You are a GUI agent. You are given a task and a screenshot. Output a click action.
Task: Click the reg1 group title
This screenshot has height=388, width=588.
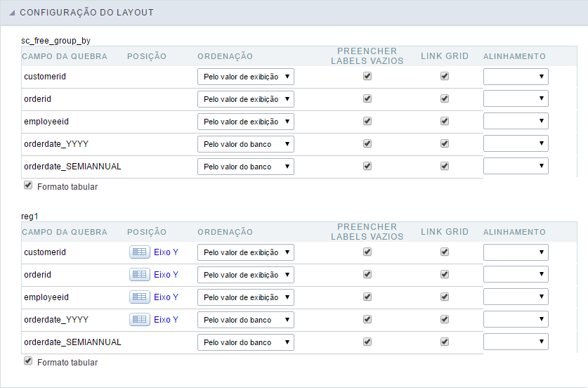(x=30, y=216)
